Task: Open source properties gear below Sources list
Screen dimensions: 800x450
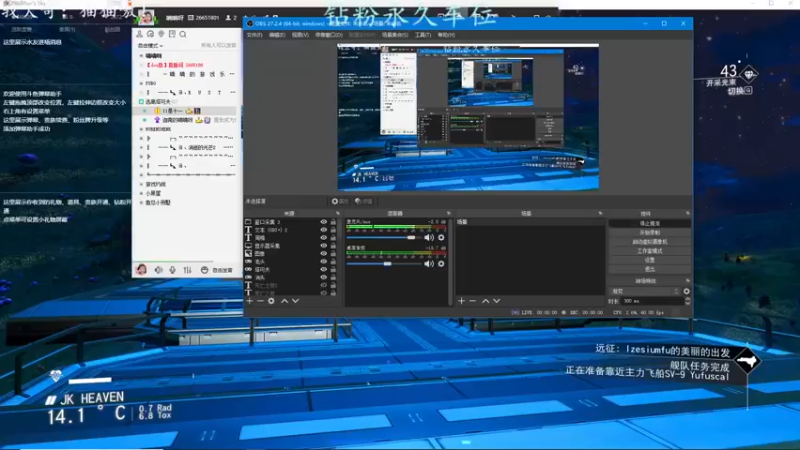Action: click(x=271, y=301)
